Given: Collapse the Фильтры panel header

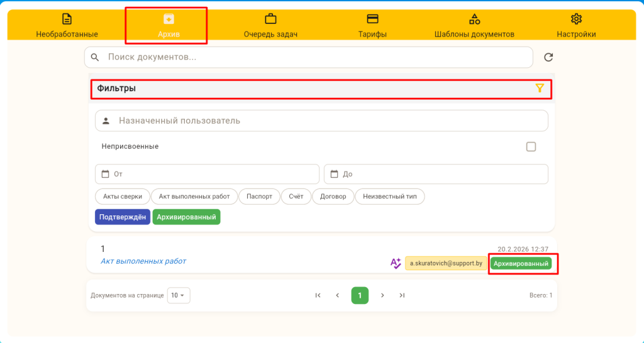Looking at the screenshot, I should (314, 89).
